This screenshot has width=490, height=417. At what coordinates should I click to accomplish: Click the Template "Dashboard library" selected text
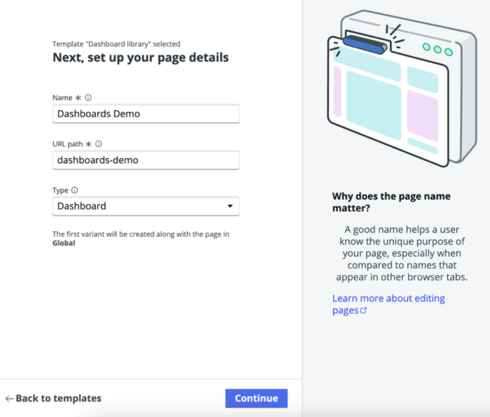(116, 44)
